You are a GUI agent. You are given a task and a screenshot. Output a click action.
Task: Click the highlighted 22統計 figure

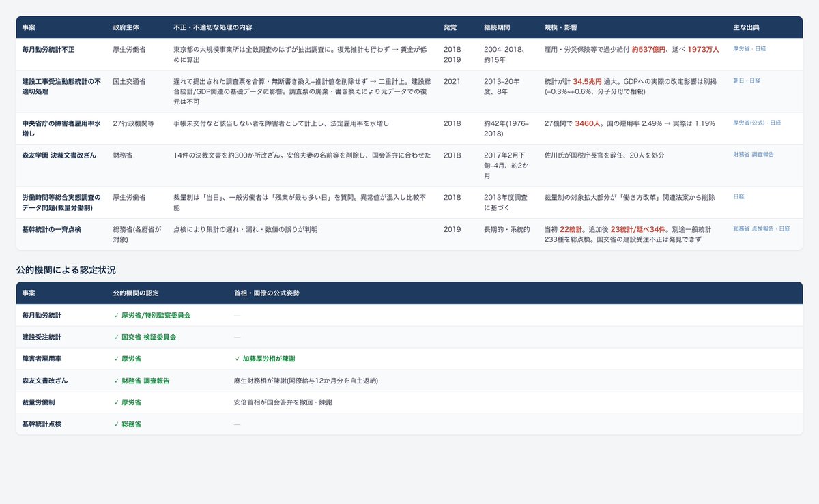571,229
